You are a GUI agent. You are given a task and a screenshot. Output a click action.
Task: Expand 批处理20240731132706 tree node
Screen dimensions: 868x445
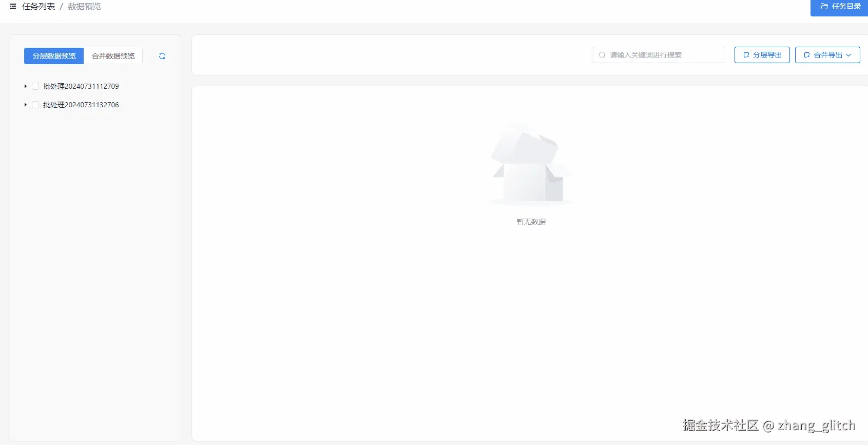(25, 105)
